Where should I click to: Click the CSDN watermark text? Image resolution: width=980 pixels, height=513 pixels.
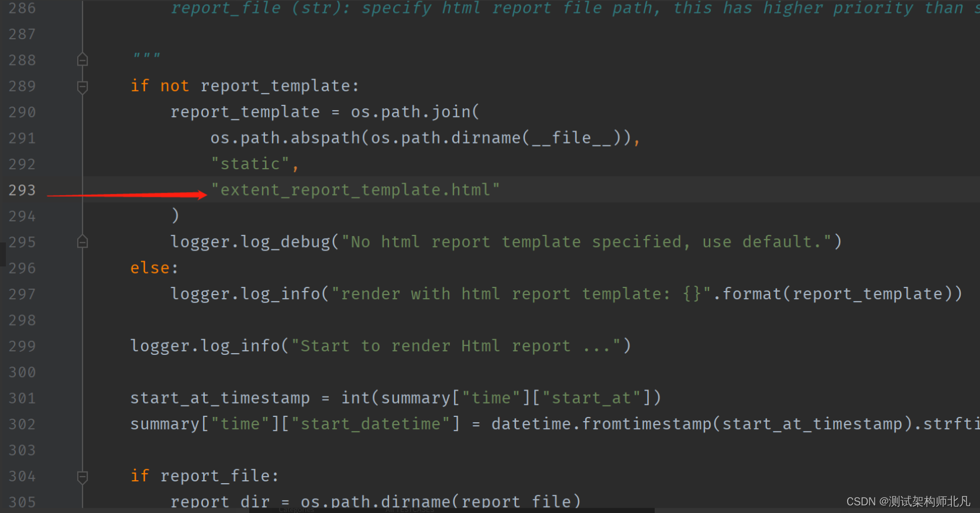click(908, 501)
